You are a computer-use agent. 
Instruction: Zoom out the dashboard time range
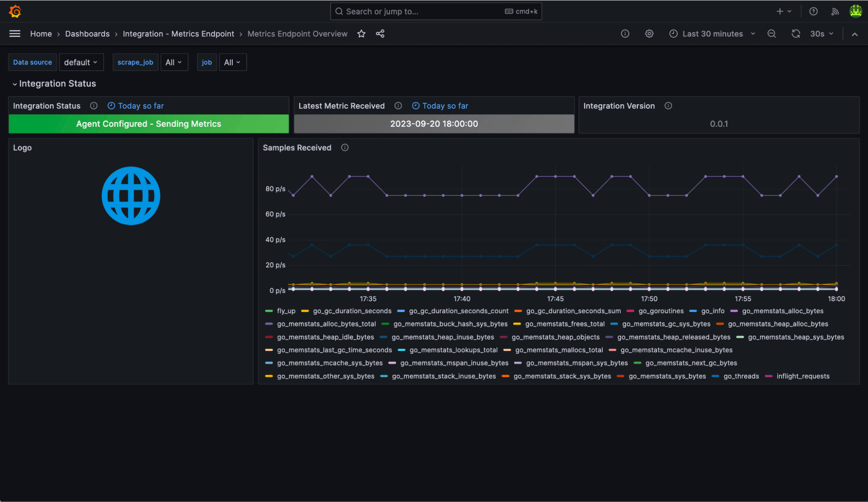[772, 33]
